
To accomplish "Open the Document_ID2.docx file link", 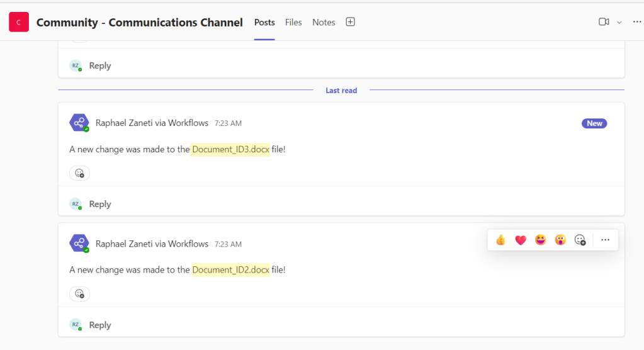I will click(x=230, y=270).
